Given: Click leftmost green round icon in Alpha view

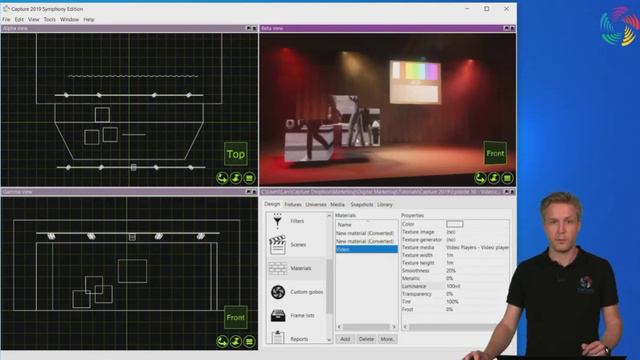Looking at the screenshot, I should 222,178.
